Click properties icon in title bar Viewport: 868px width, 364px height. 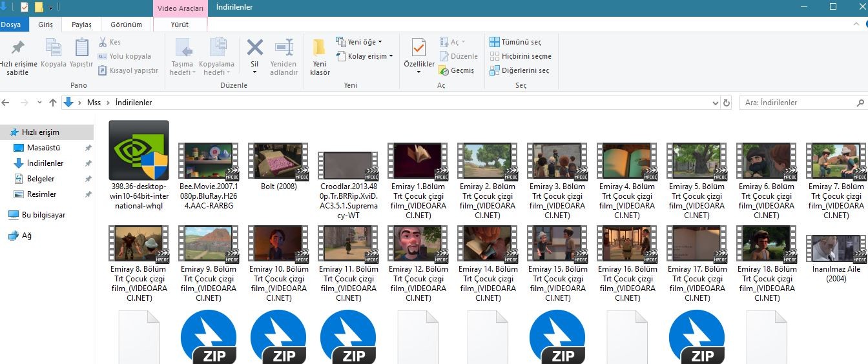[24, 8]
